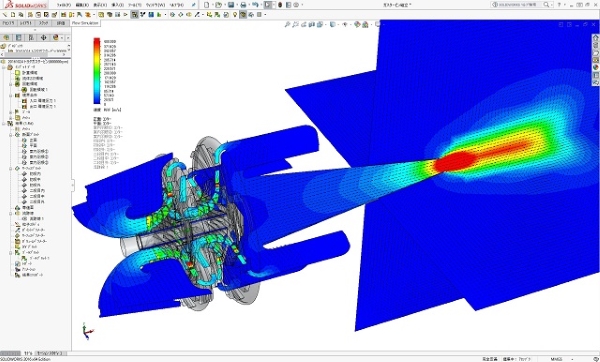Image resolution: width=600 pixels, height=362 pixels.
Task: Collapse the サーフェスプロット surface plots node
Action: pyautogui.click(x=11, y=168)
